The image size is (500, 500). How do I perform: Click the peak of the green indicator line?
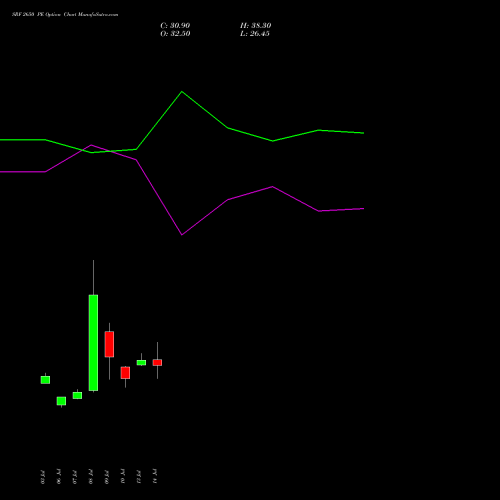(x=182, y=91)
